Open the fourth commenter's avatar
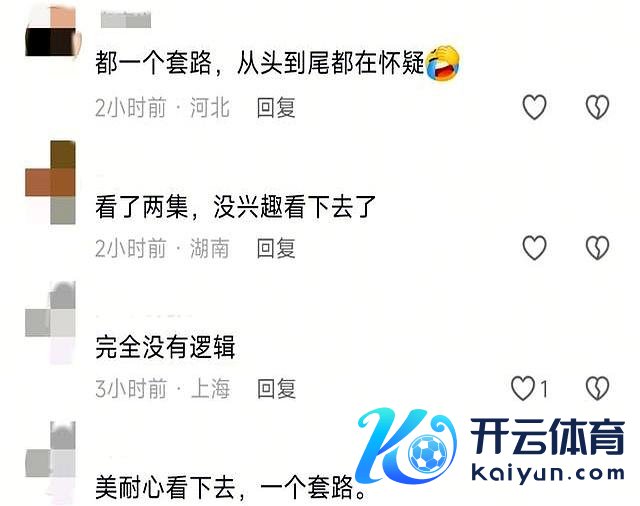Viewport: 640px width, 506px height. (51, 463)
